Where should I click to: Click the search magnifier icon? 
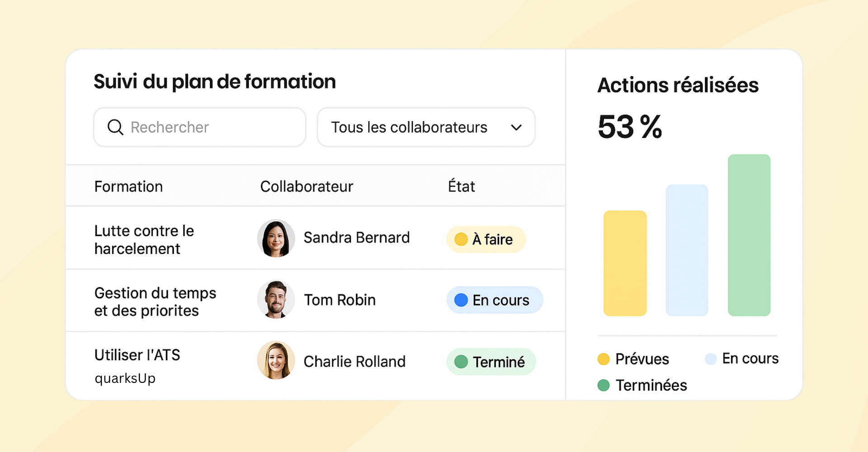click(115, 127)
